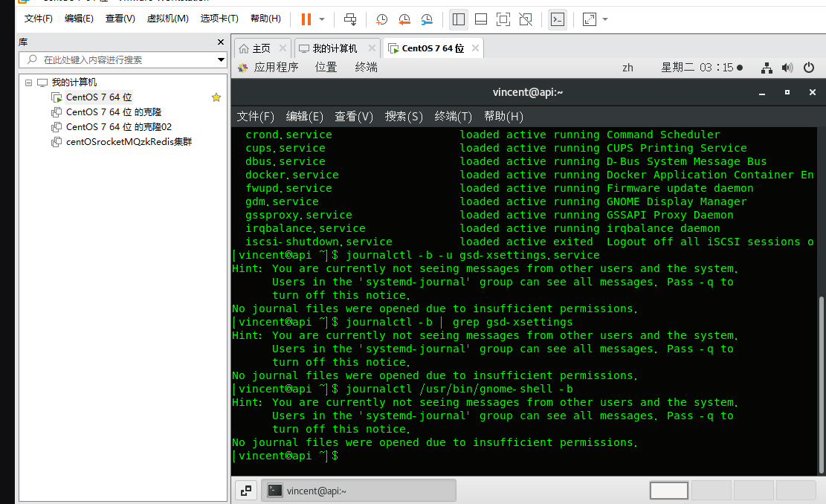Viewport: 826px width, 504px height.
Task: Open VMware 查看(V) menu
Action: click(x=120, y=19)
